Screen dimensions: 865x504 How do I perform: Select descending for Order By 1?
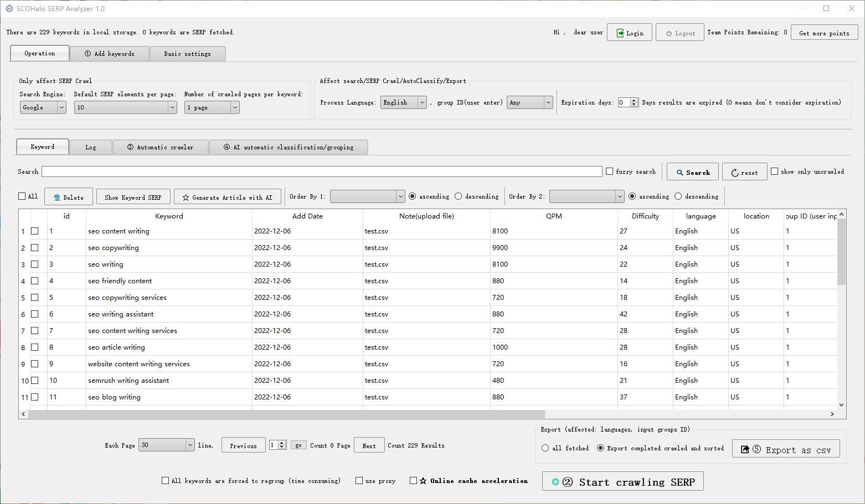point(459,196)
